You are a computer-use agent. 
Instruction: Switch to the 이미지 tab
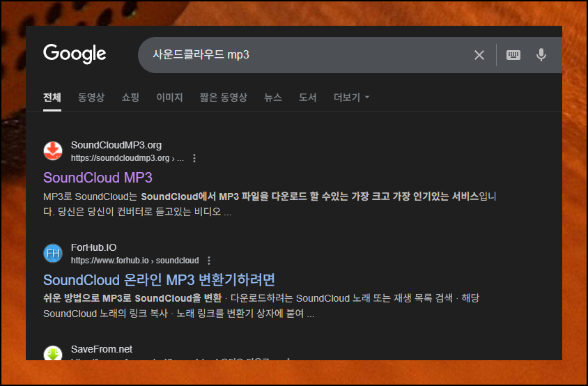(x=169, y=98)
